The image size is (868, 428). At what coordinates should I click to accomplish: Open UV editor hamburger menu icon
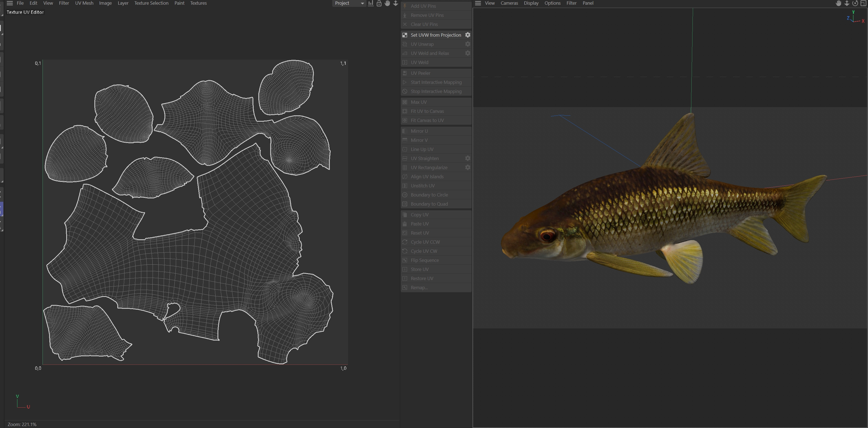[10, 3]
